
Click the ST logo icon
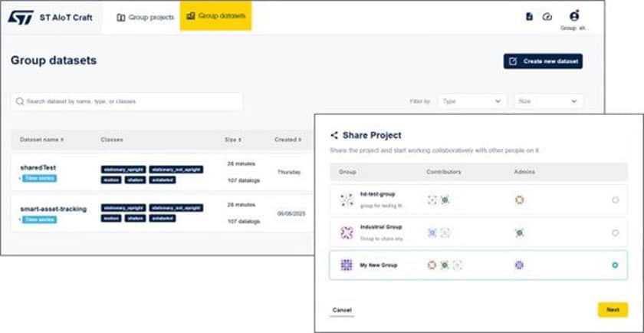click(x=22, y=17)
